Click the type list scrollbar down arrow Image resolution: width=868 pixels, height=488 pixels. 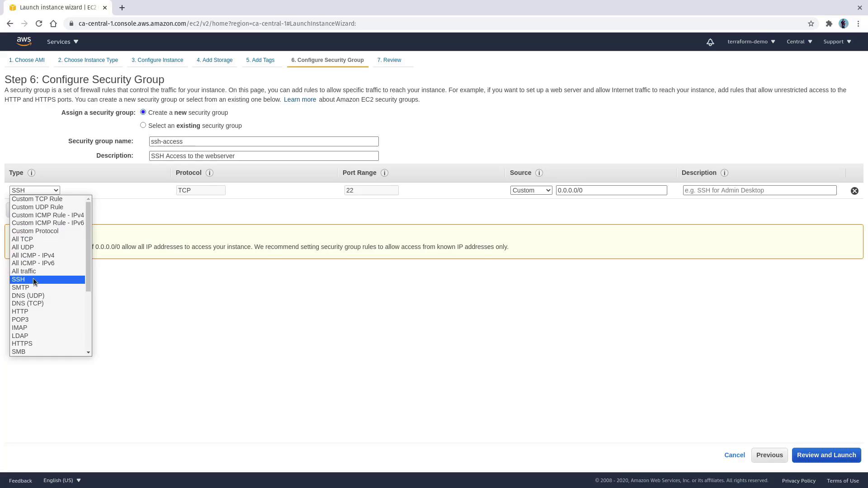pos(89,352)
